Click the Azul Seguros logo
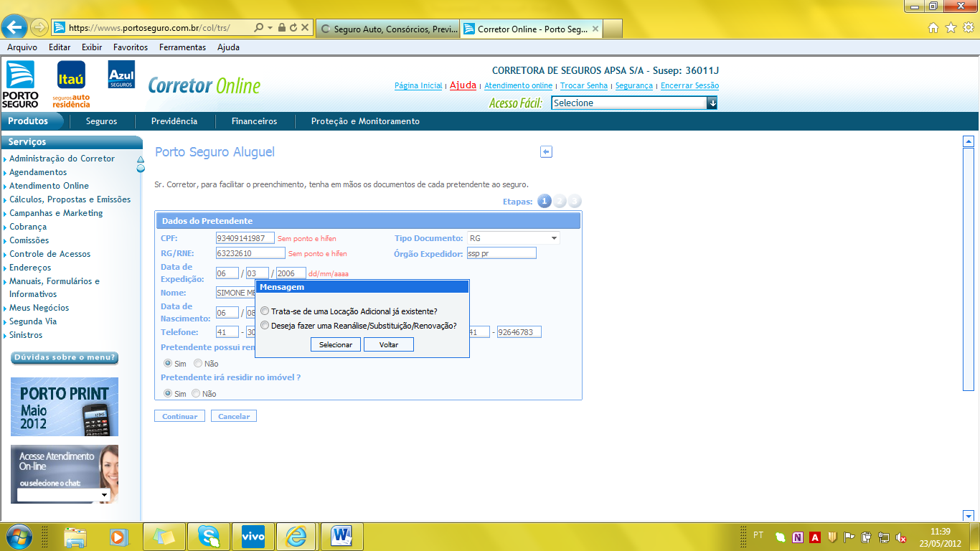 [121, 75]
